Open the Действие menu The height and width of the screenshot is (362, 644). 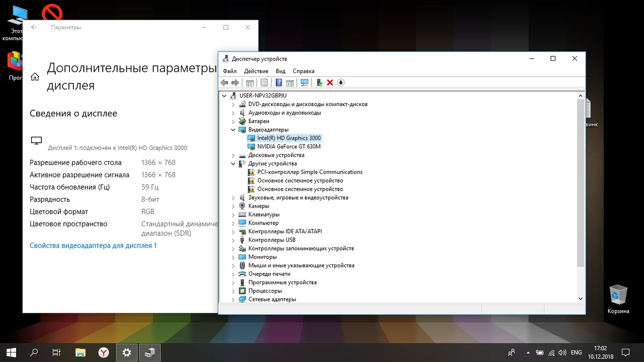point(256,71)
